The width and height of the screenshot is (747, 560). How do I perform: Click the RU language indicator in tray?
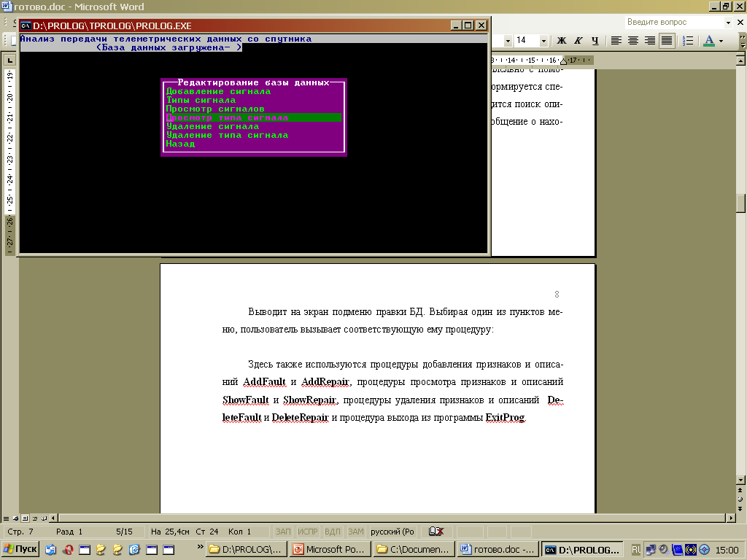pos(636,550)
